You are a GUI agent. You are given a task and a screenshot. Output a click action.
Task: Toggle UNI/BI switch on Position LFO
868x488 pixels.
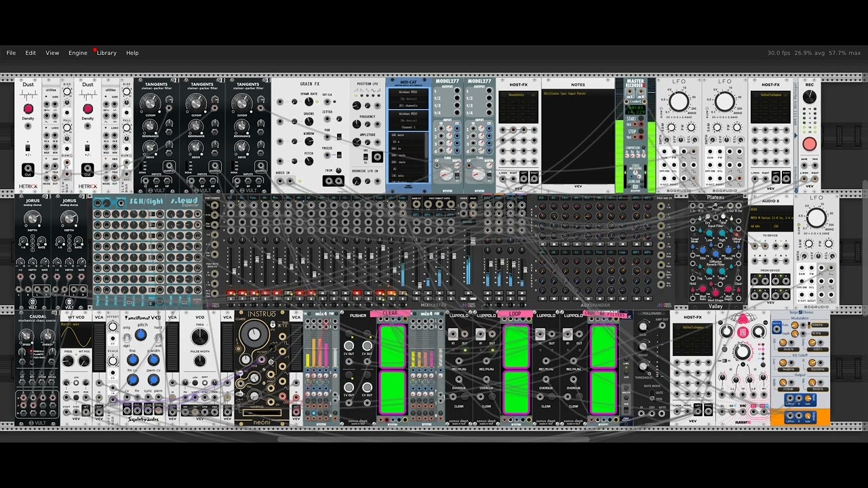(x=366, y=157)
